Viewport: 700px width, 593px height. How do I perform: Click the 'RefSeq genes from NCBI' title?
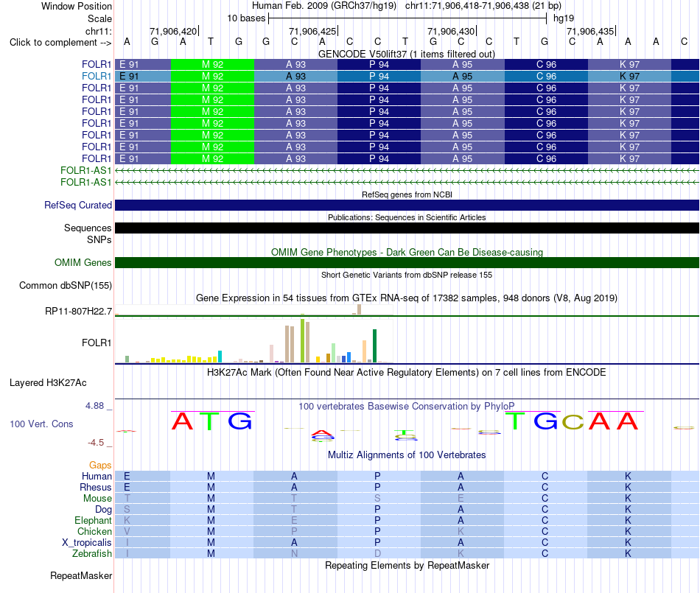407,194
